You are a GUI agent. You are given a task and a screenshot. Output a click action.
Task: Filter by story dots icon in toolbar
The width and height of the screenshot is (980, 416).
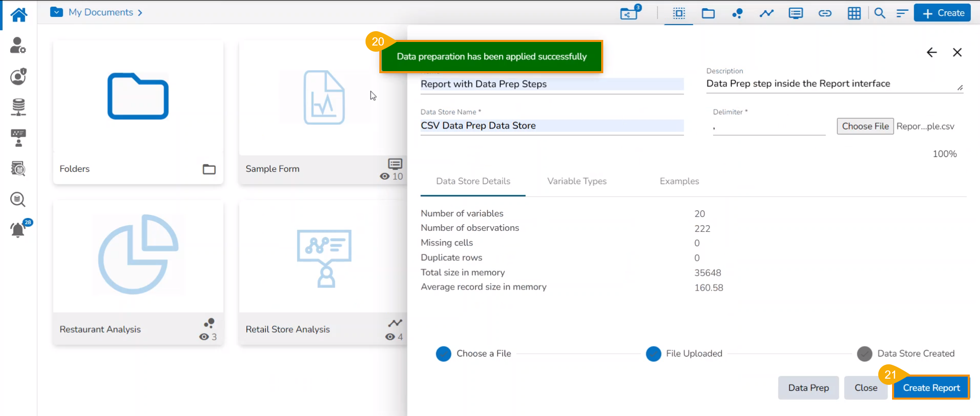click(737, 13)
